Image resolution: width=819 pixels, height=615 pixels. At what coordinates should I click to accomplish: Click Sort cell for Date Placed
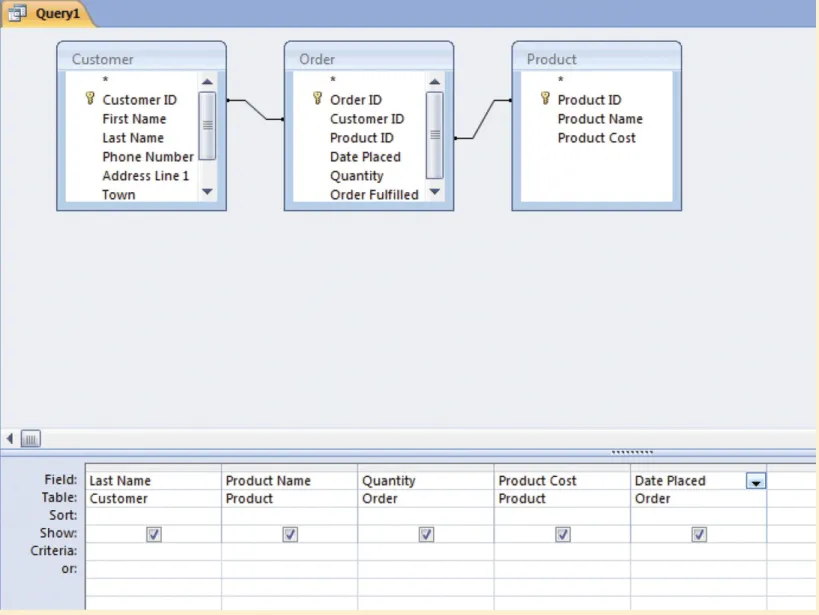[x=699, y=516]
